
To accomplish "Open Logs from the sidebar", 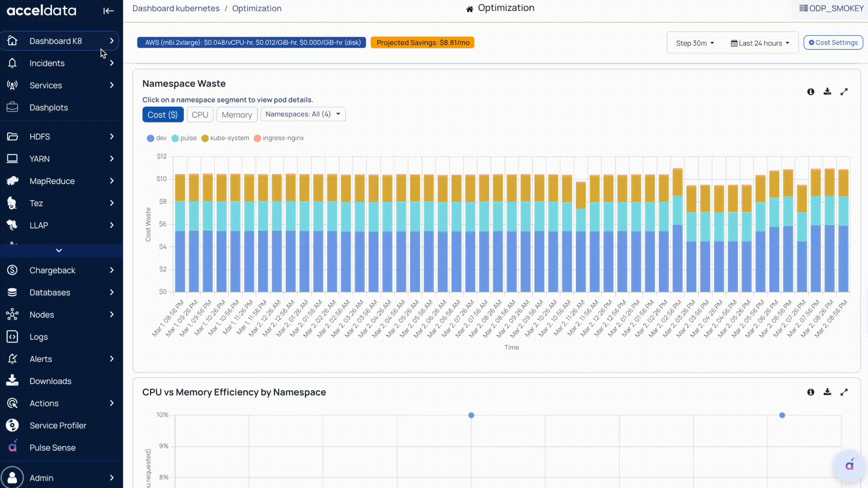I will (38, 337).
